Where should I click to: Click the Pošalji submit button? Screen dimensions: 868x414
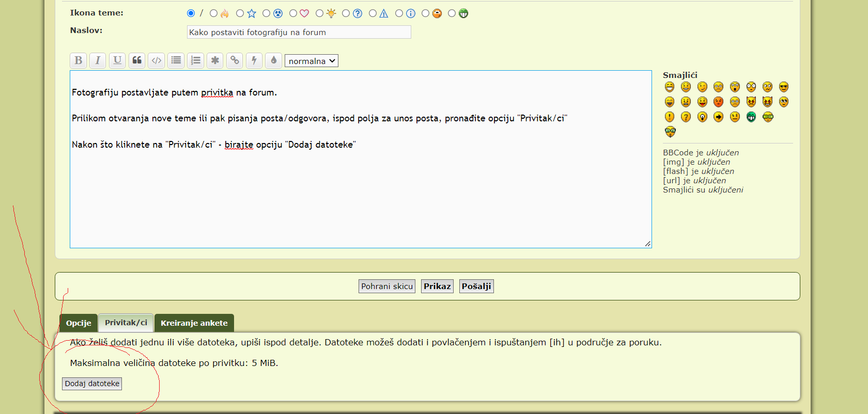tap(476, 286)
